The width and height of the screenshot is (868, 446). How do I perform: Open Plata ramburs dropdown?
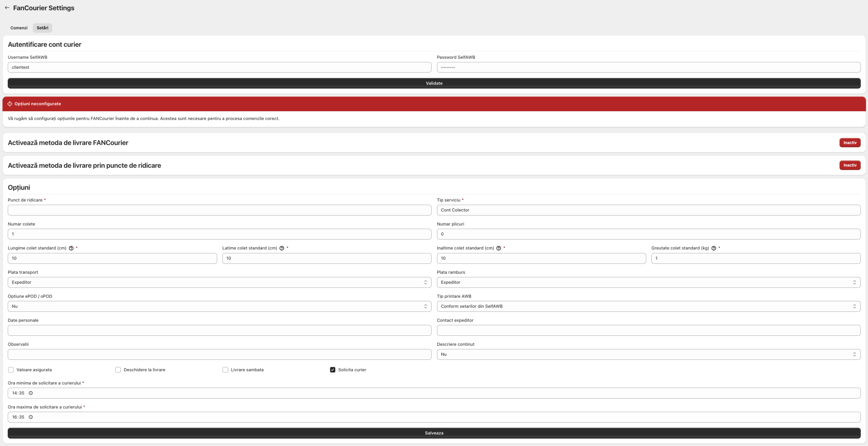pyautogui.click(x=648, y=282)
